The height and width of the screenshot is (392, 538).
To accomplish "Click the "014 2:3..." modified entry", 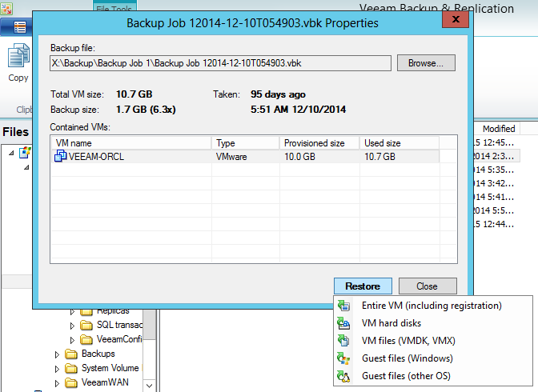I will 495,156.
